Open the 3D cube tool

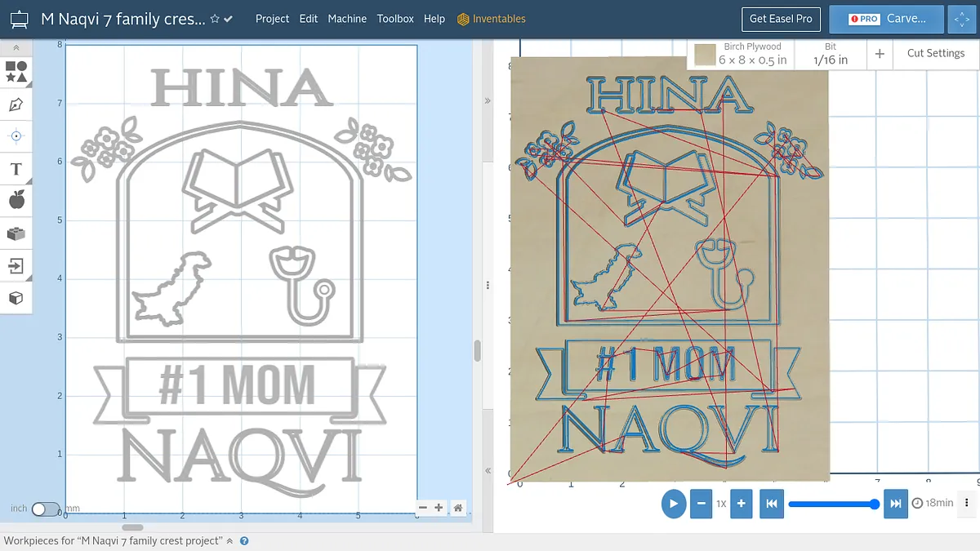(x=16, y=298)
